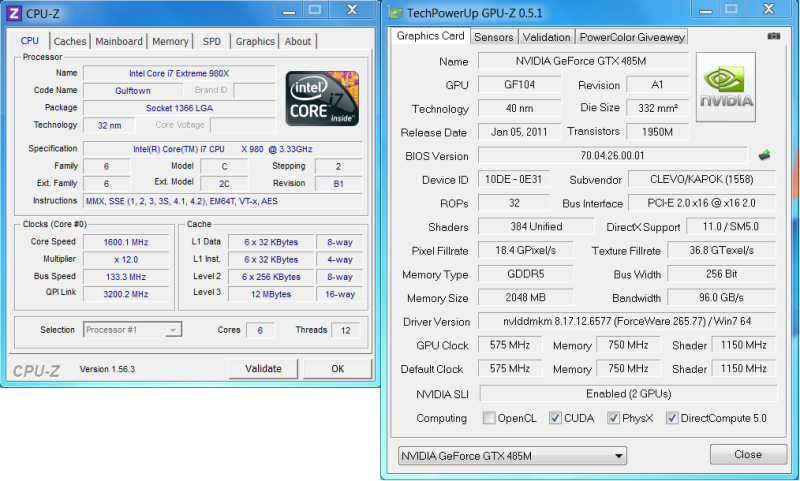Open the Graphics tab in CPU-Z

[255, 41]
